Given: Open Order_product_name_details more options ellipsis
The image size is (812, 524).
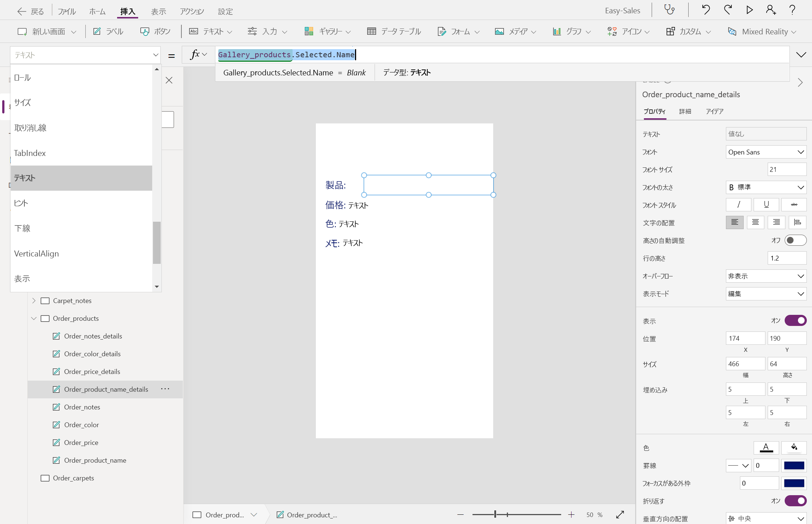Looking at the screenshot, I should click(x=165, y=389).
